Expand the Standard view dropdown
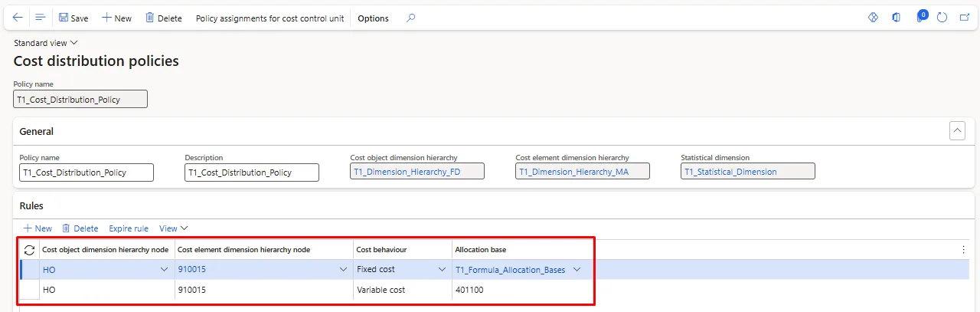This screenshot has height=312, width=980. click(x=46, y=43)
